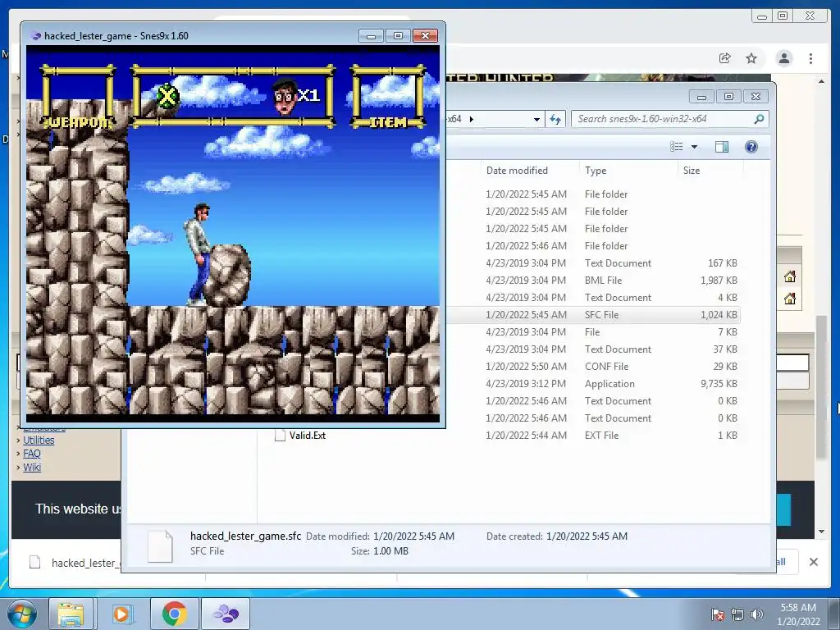Close the Chrome download bar
Viewport: 840px width, 630px height.
pyautogui.click(x=813, y=562)
